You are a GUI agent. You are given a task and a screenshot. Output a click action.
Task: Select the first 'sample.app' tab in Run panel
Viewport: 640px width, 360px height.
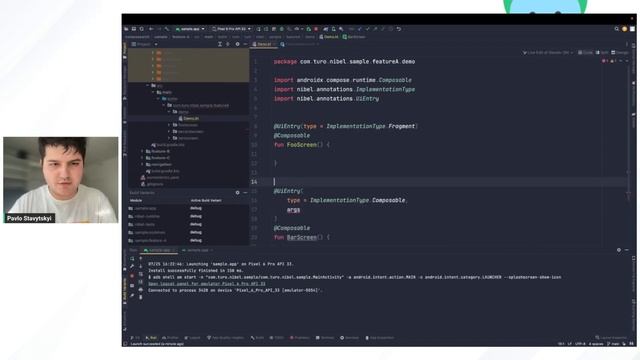(x=159, y=250)
